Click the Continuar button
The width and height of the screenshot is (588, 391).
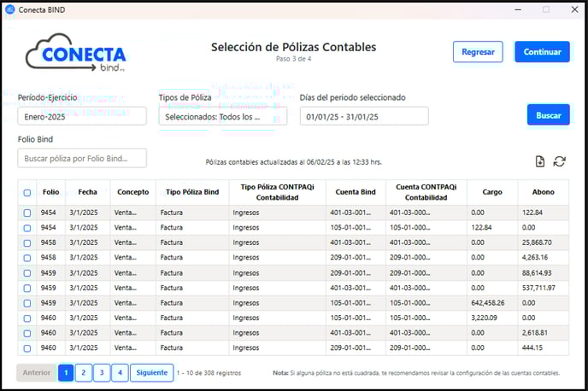click(542, 52)
